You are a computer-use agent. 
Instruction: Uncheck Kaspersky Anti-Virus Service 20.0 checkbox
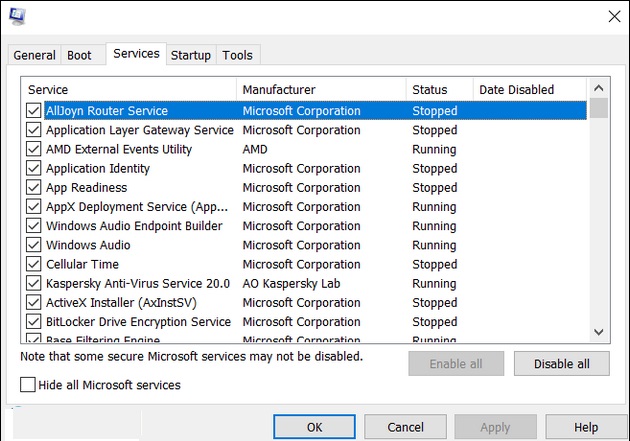click(x=33, y=283)
